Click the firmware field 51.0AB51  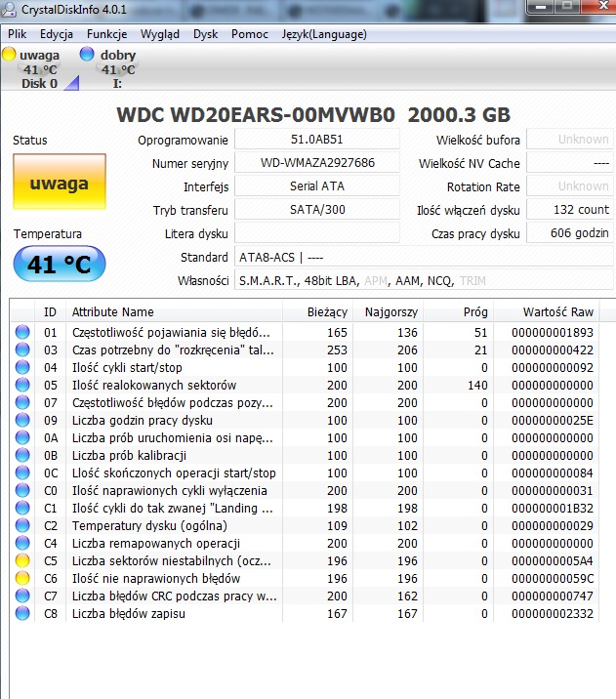coord(317,139)
